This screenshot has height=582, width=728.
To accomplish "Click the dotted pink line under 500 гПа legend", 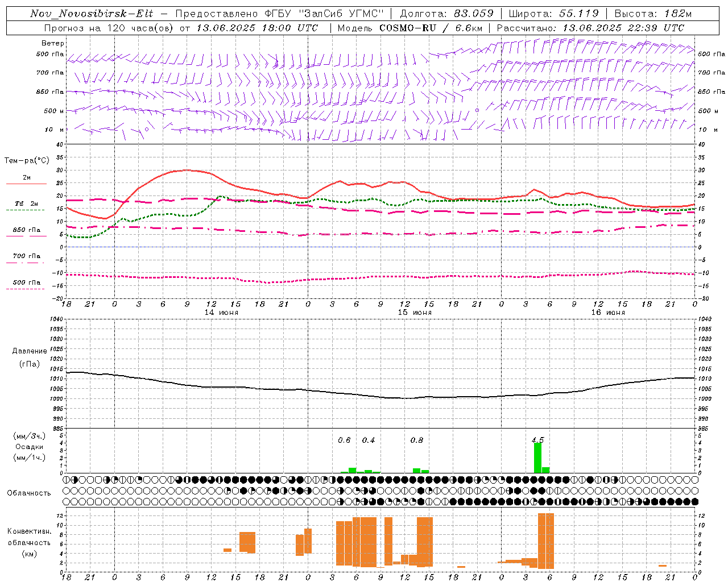I will [x=25, y=289].
